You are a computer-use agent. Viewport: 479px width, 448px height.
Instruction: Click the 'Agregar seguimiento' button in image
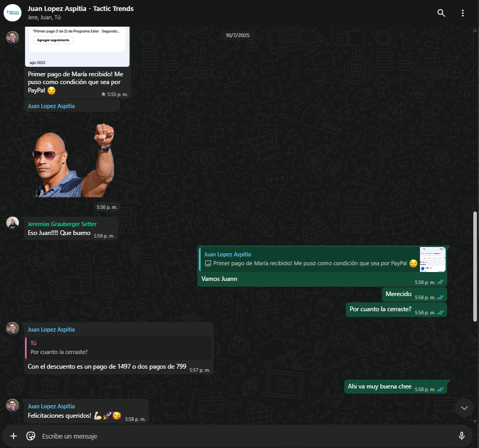click(53, 40)
